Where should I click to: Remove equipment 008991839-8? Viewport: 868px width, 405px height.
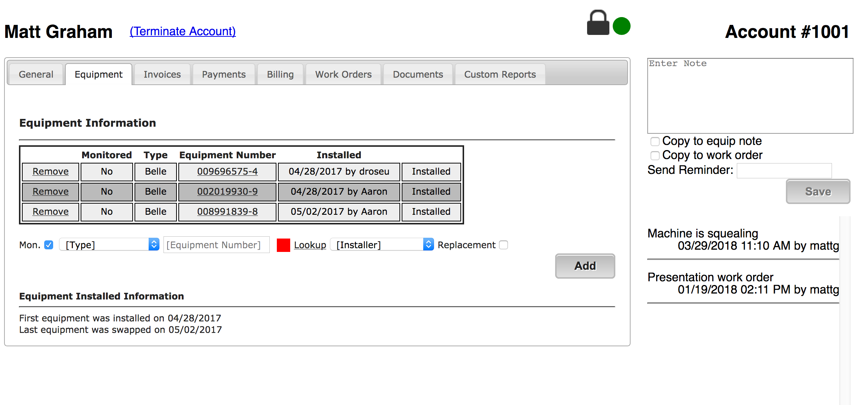pos(51,211)
